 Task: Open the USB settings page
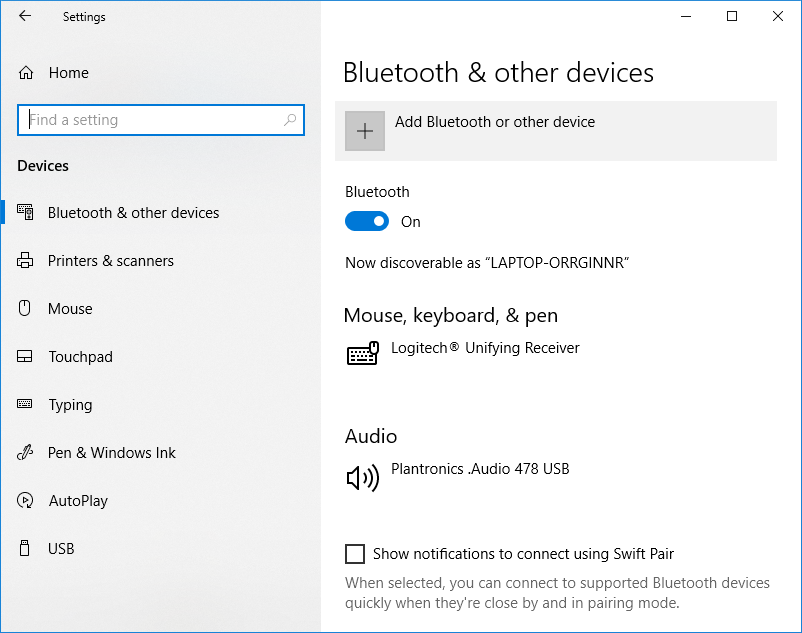point(61,549)
